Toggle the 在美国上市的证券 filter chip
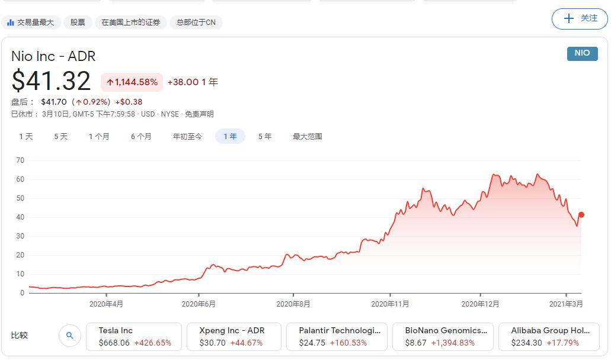 pyautogui.click(x=130, y=22)
